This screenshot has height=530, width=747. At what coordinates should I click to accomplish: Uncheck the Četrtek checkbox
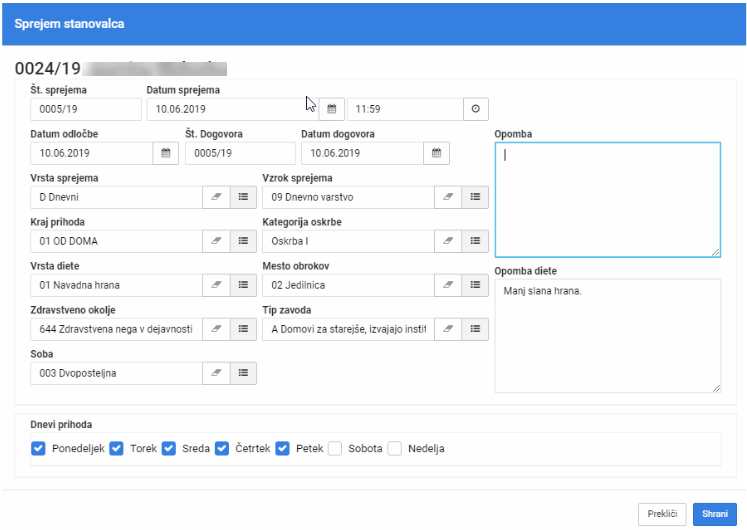coord(222,449)
